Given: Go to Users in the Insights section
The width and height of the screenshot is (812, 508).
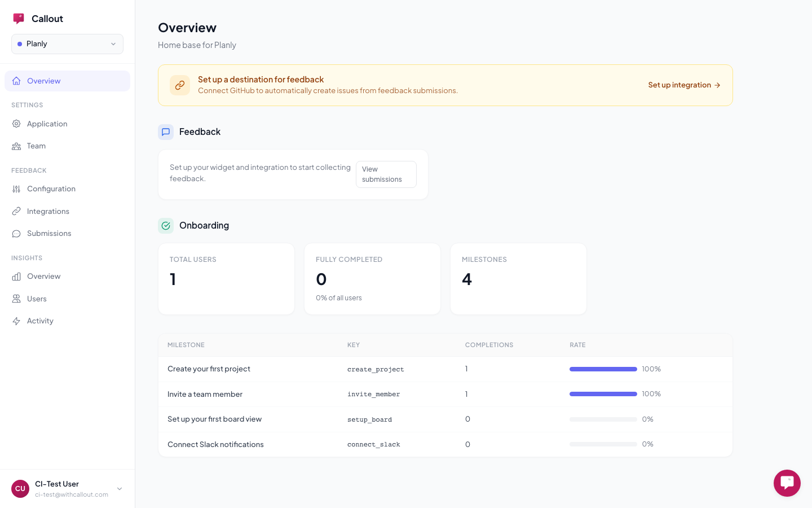Looking at the screenshot, I should coord(37,299).
